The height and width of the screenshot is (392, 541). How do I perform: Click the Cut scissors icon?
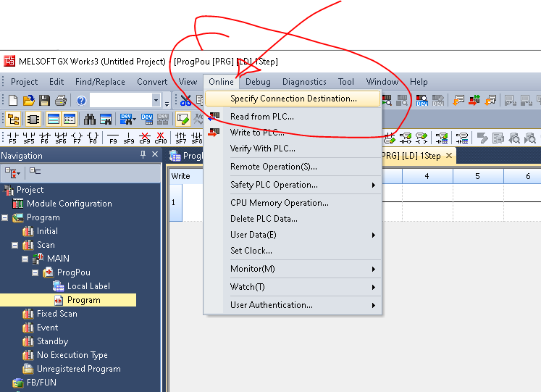click(185, 101)
